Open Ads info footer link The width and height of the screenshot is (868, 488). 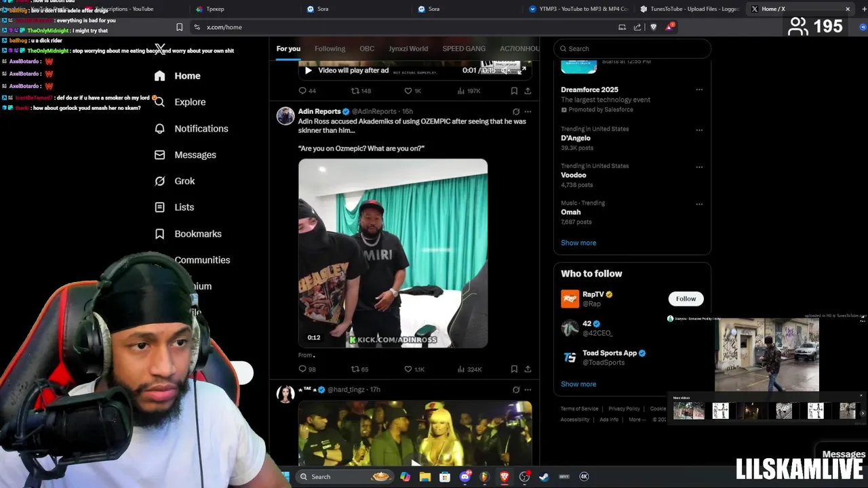[609, 420]
